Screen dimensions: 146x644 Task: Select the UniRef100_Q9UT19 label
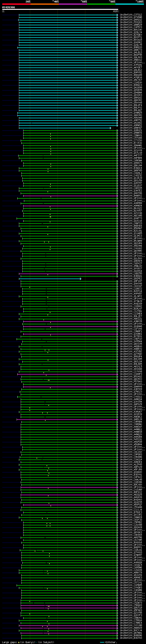point(131,607)
